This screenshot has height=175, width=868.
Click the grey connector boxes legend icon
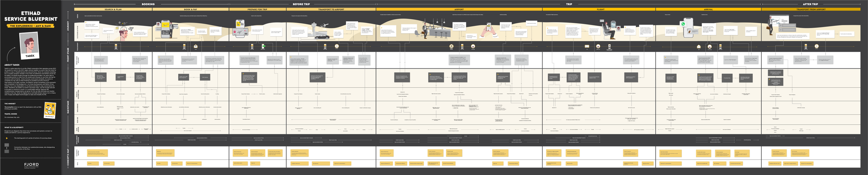(x=7, y=148)
